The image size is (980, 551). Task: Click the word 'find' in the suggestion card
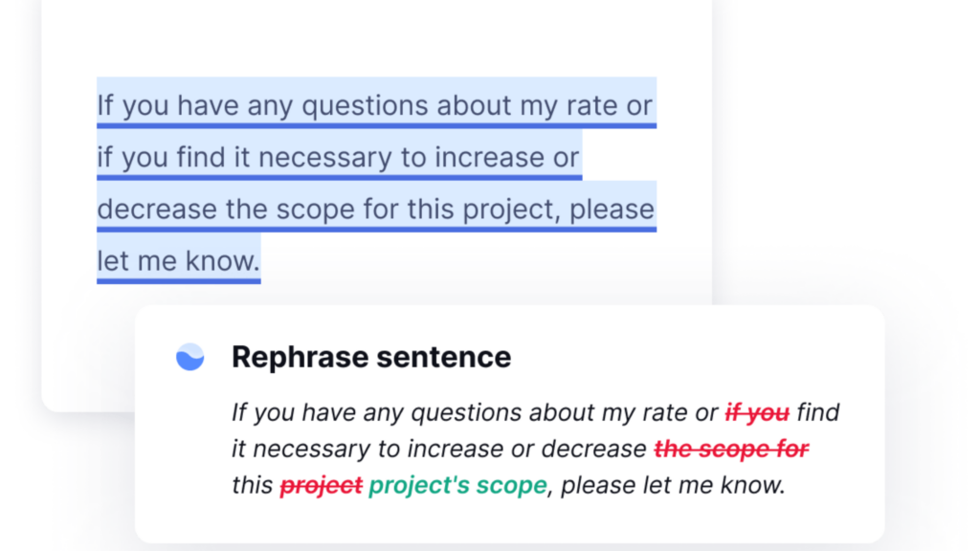tap(817, 412)
